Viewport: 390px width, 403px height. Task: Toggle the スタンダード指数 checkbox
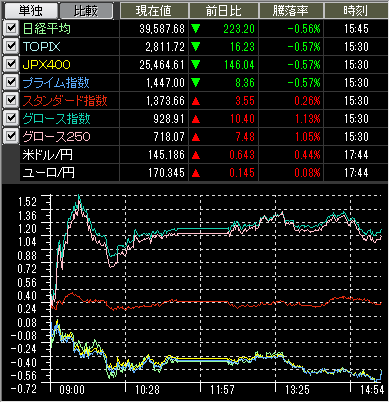click(x=11, y=100)
